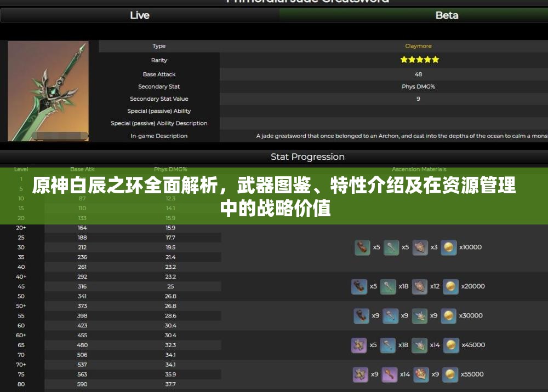Click the Special (passive) Ability Description label
The height and width of the screenshot is (392, 548).
tap(159, 123)
